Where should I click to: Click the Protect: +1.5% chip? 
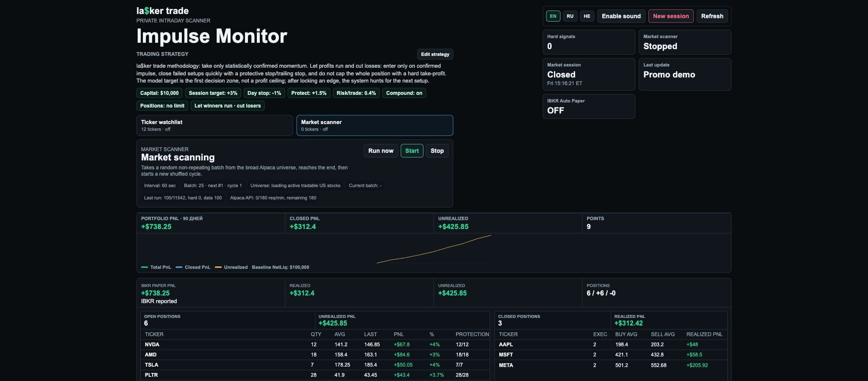click(309, 93)
